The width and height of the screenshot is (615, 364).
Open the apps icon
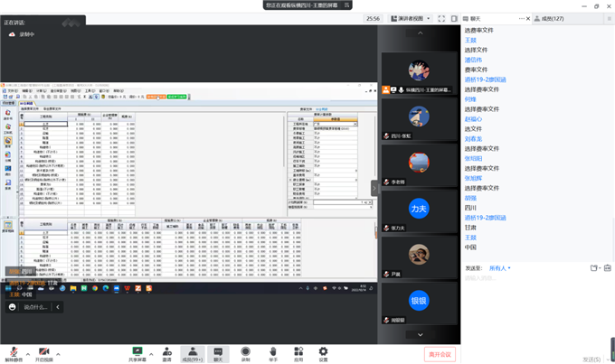pyautogui.click(x=298, y=352)
